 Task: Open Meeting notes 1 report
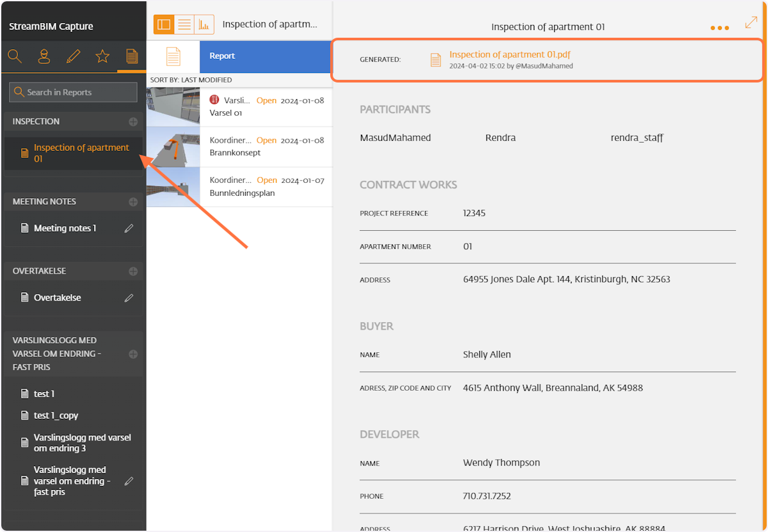click(65, 228)
